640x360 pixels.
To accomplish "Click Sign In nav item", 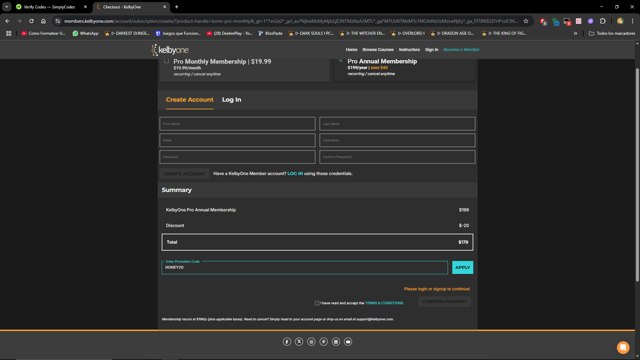I will point(431,50).
